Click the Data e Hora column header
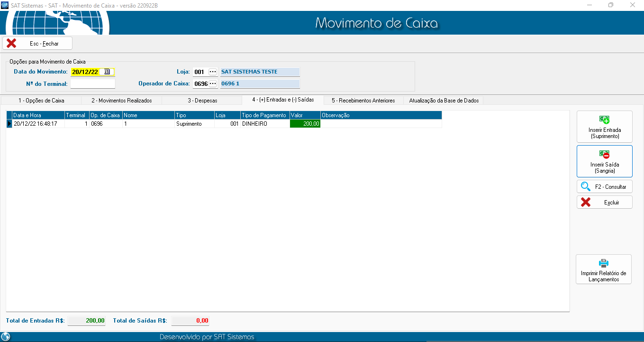This screenshot has height=342, width=644. tap(38, 115)
